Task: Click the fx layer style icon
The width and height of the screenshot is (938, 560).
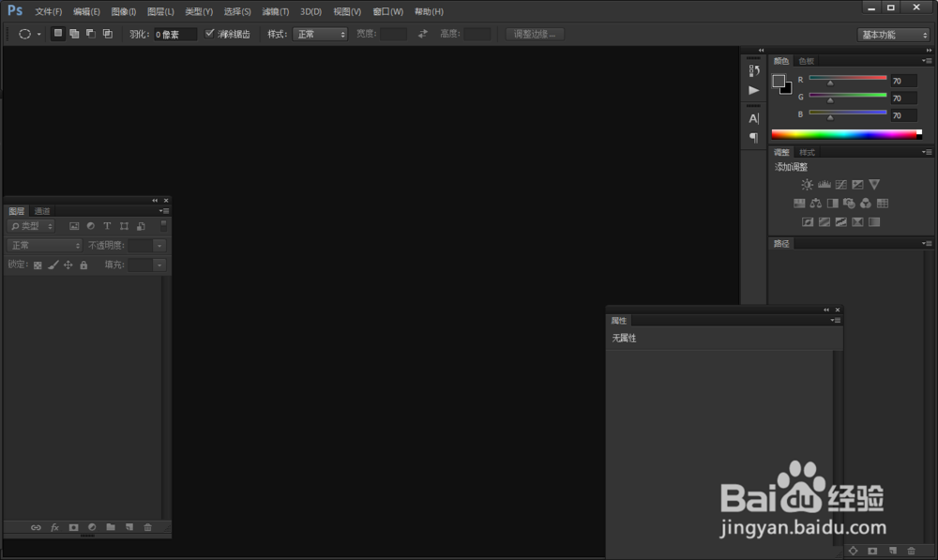Action: click(x=55, y=527)
